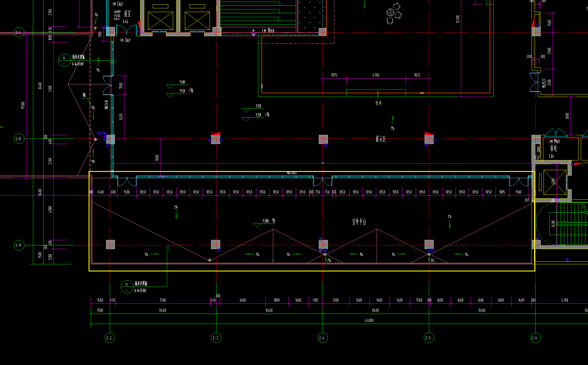Select the grid axis bubble 2-B

point(19,139)
